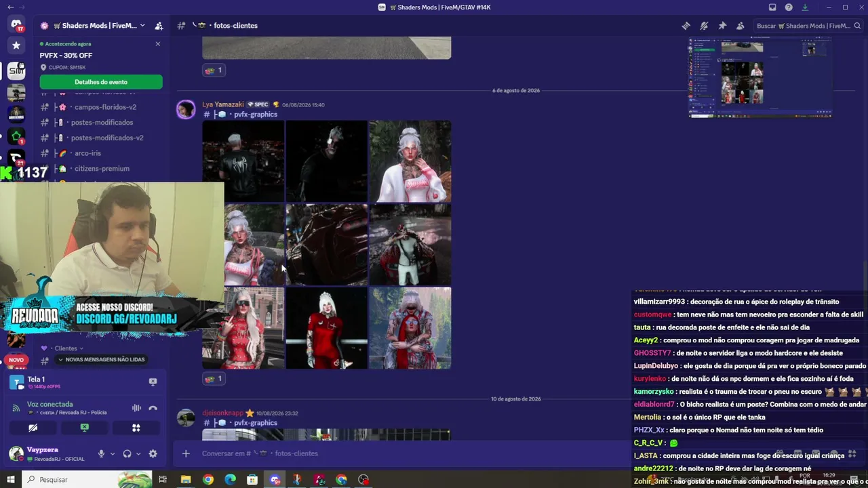Open the Windows Start menu
Viewport: 868px width, 488px height.
tap(11, 480)
